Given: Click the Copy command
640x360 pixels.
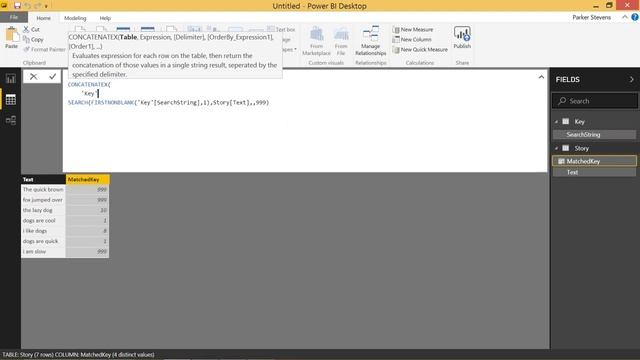Looking at the screenshot, I should pyautogui.click(x=33, y=40).
